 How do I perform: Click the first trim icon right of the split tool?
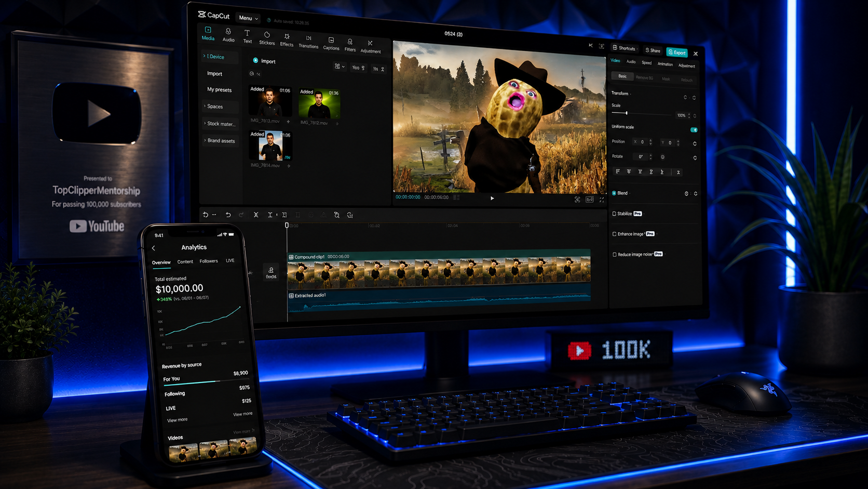click(270, 215)
